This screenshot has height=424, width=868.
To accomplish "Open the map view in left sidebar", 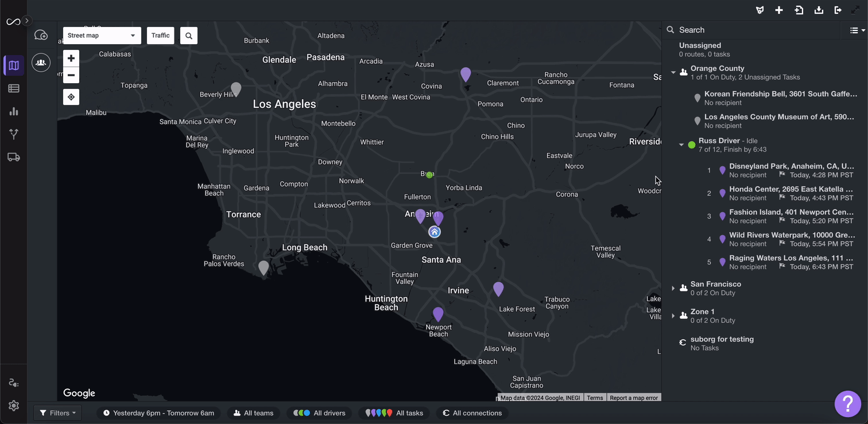I will click(14, 65).
